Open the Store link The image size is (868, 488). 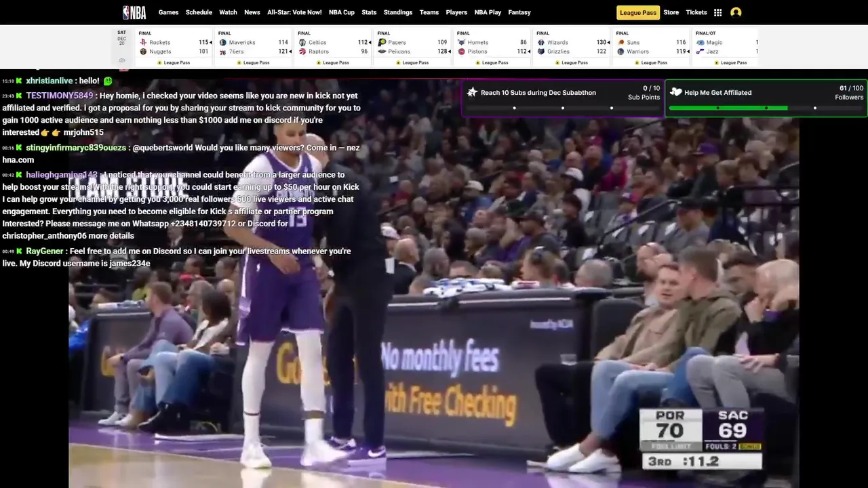coord(671,12)
